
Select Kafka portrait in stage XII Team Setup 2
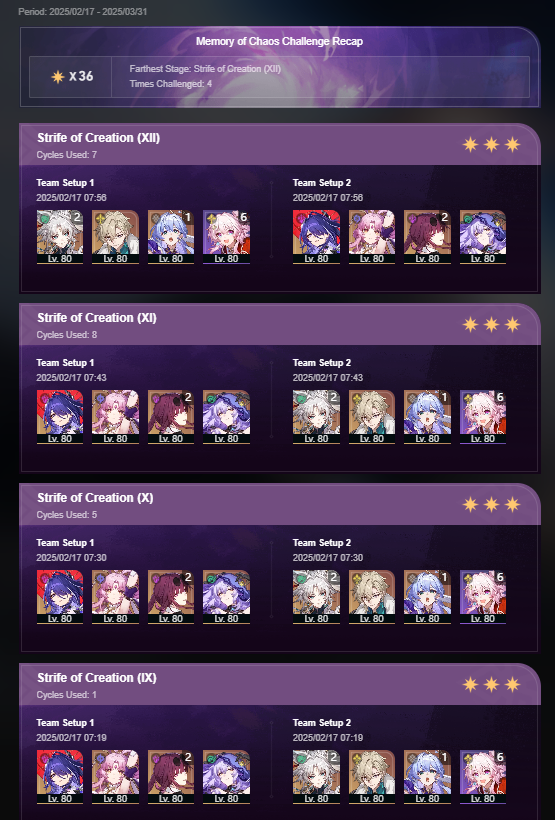[427, 236]
